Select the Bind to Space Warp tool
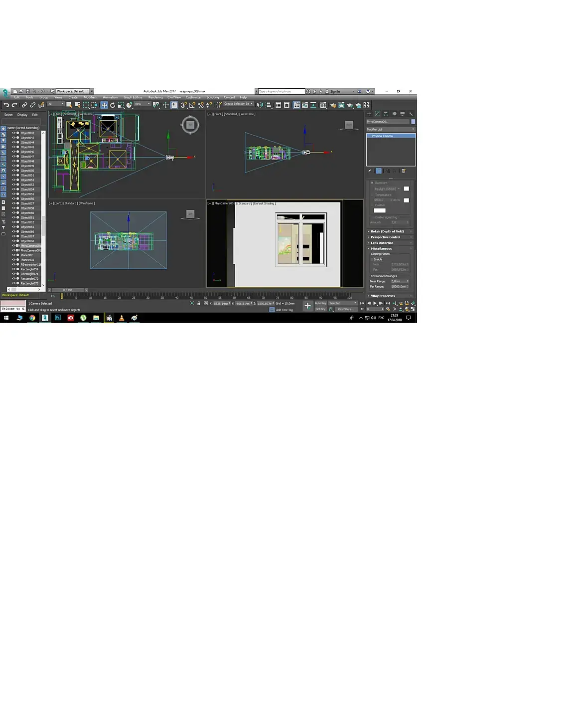Screen dimensions: 588x719 coord(41,105)
